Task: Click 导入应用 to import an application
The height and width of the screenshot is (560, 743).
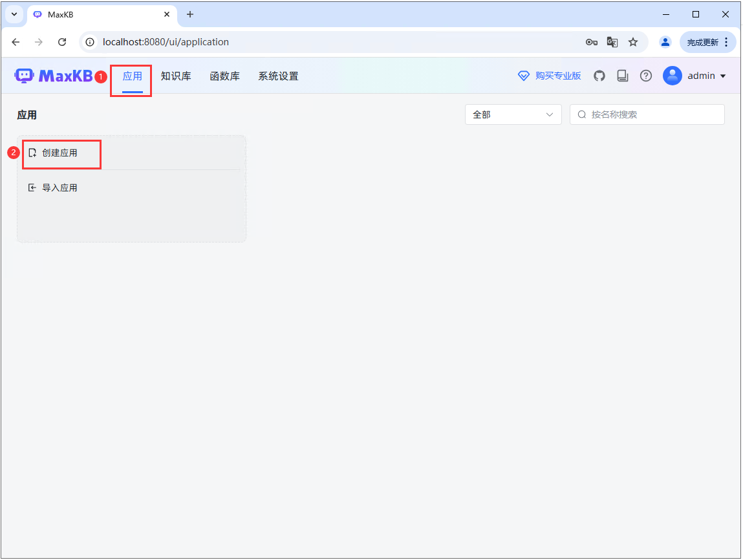Action: click(59, 188)
